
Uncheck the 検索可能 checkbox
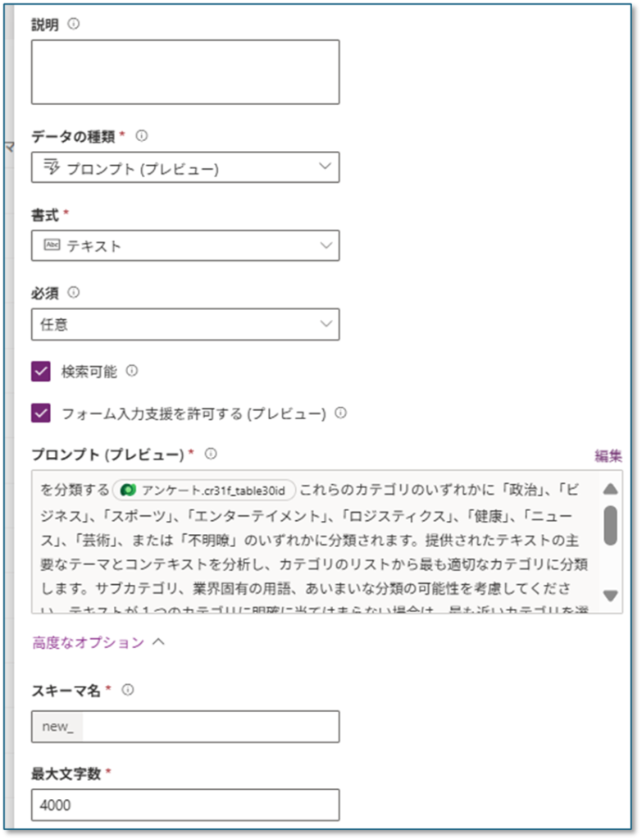(x=41, y=372)
